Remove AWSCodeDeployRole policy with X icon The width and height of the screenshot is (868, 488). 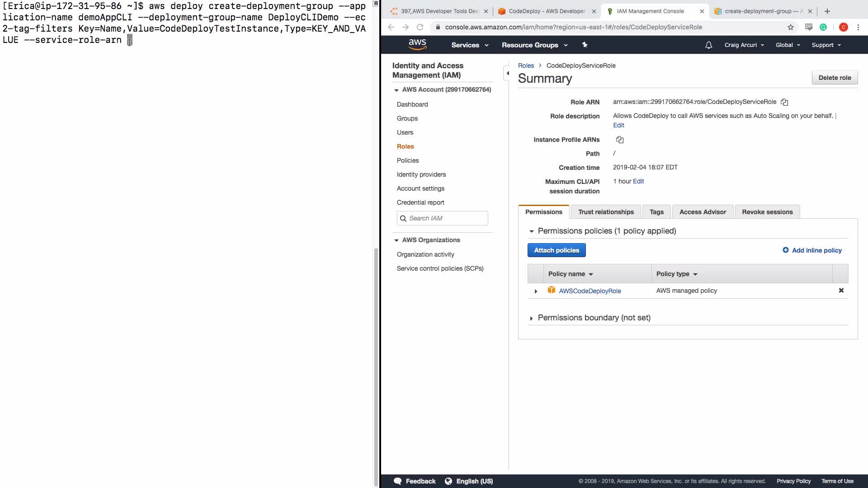[841, 291]
